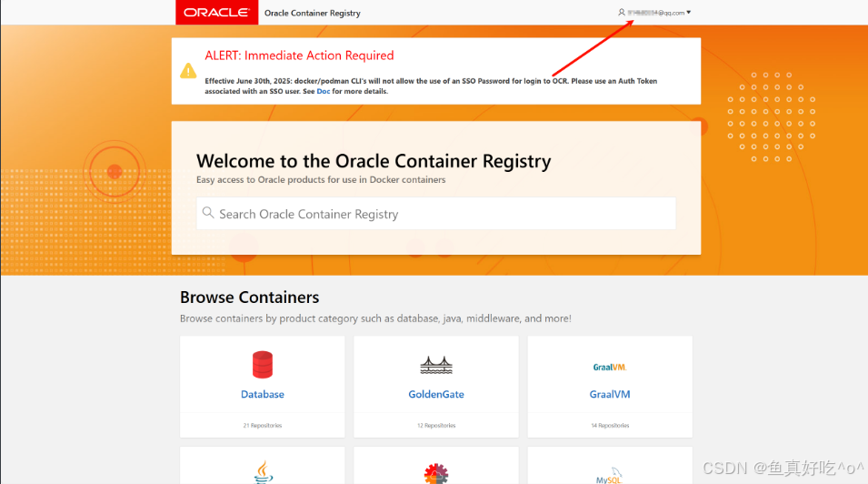Click 'ALERT: Immediate Action Required' heading

click(299, 55)
